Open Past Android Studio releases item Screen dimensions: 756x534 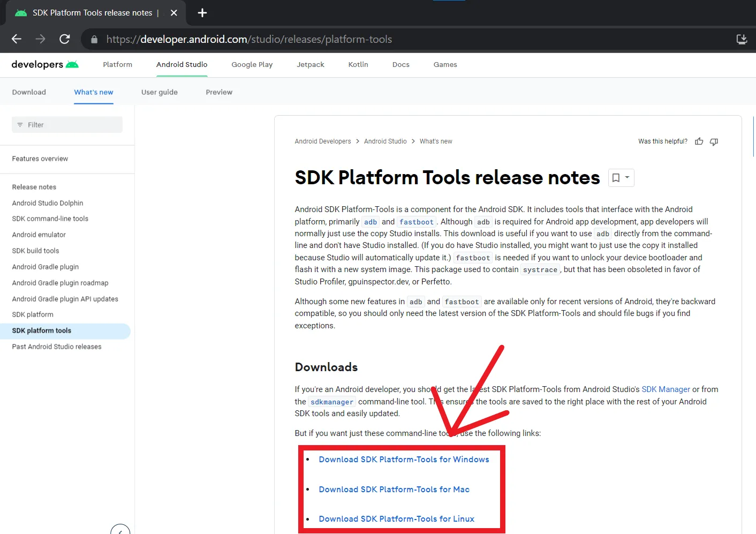pos(57,347)
